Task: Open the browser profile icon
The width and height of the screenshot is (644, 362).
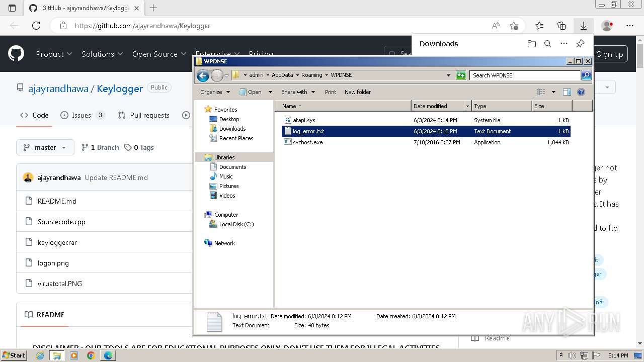Action: [607, 26]
